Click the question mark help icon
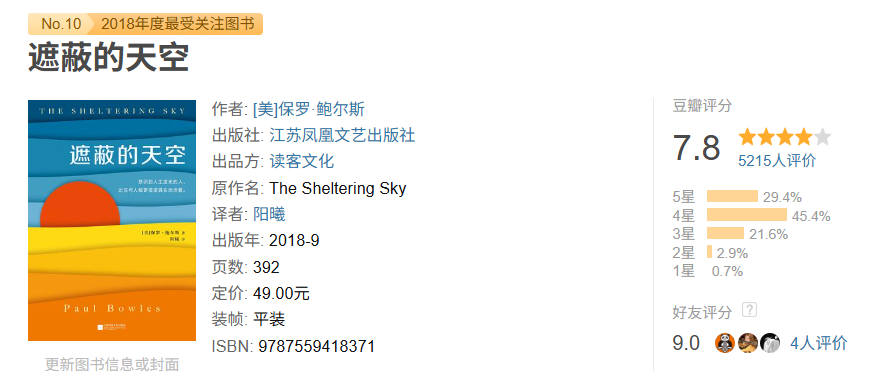The width and height of the screenshot is (883, 392). (x=749, y=310)
